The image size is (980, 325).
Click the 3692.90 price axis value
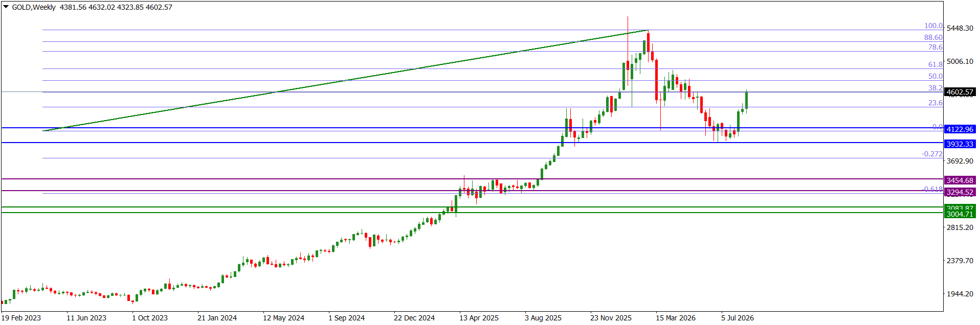[x=960, y=161]
